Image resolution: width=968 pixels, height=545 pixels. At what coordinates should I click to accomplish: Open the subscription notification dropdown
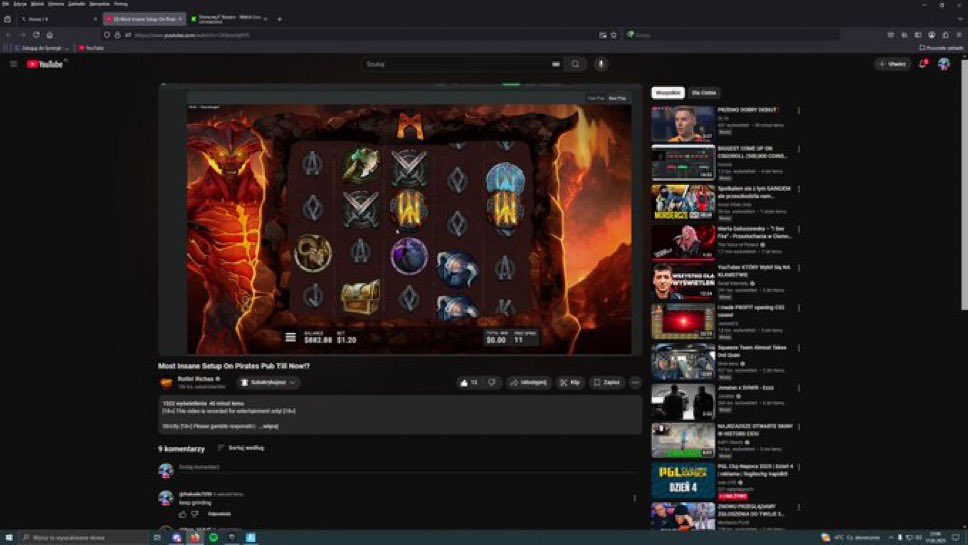pos(269,383)
